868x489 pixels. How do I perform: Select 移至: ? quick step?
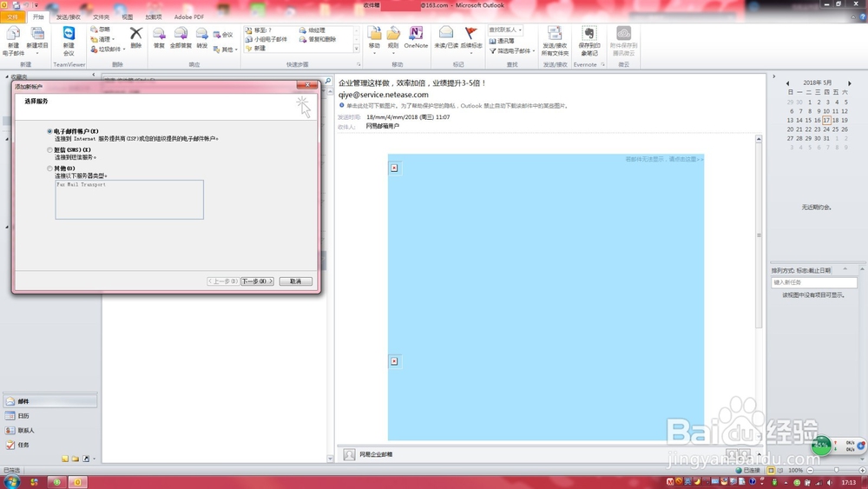(x=259, y=30)
